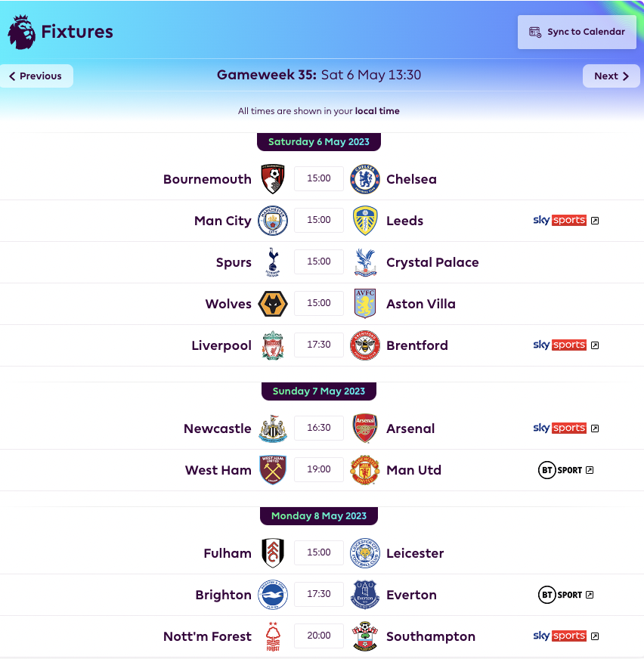Click the external-link arrow beside Liverpool's Sky Sports logo

[x=597, y=345]
